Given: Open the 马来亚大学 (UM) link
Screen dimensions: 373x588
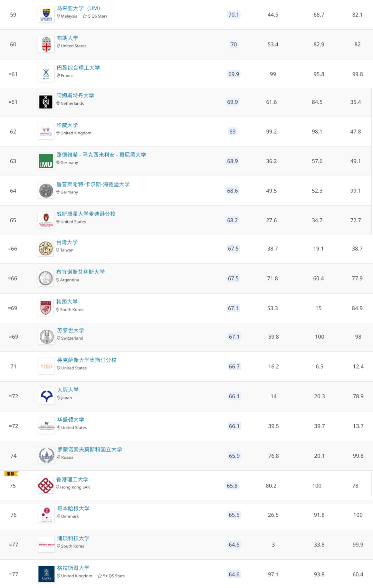Looking at the screenshot, I should click(x=78, y=8).
